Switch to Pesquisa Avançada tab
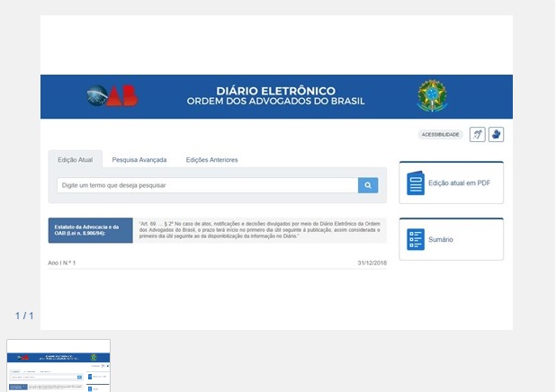The height and width of the screenshot is (392, 556). coord(139,160)
